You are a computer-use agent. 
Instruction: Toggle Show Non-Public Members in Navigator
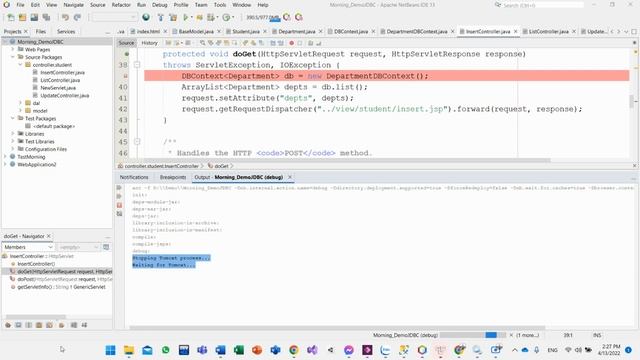pyautogui.click(x=39, y=325)
